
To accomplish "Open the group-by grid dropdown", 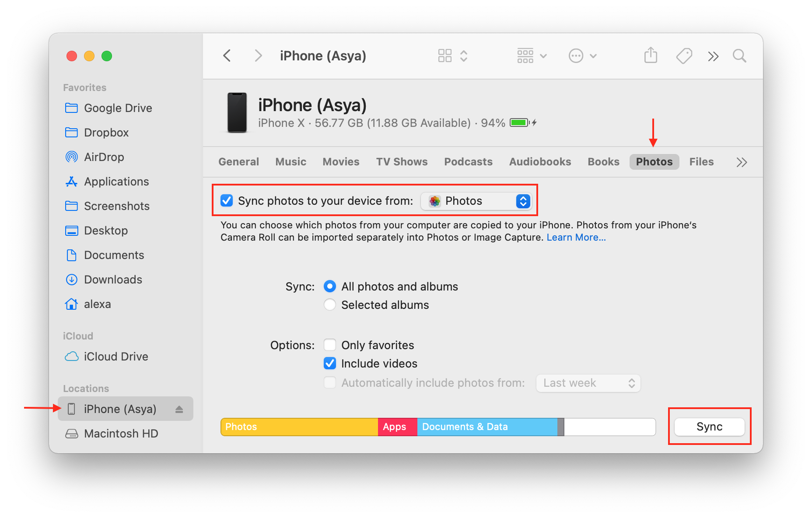I will tap(532, 56).
